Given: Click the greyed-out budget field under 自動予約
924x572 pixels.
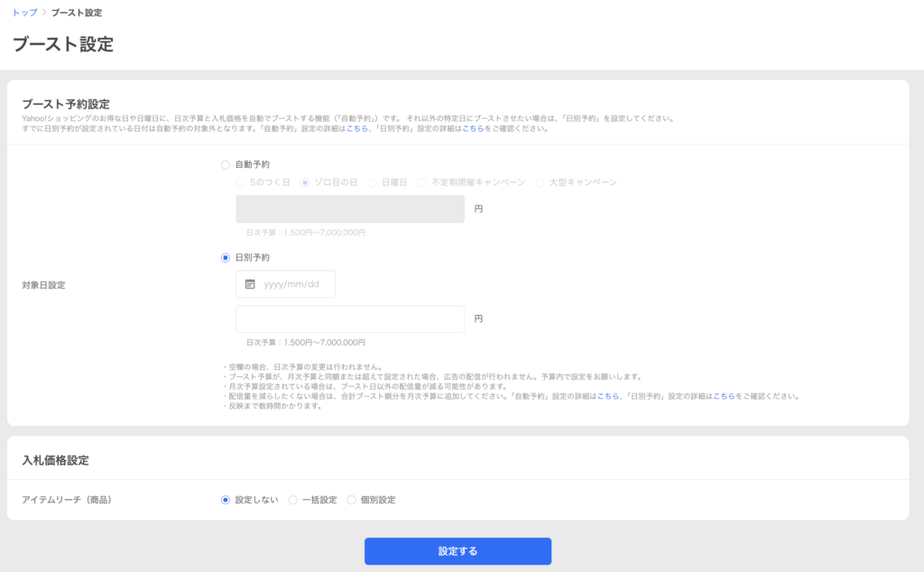Looking at the screenshot, I should pyautogui.click(x=350, y=208).
